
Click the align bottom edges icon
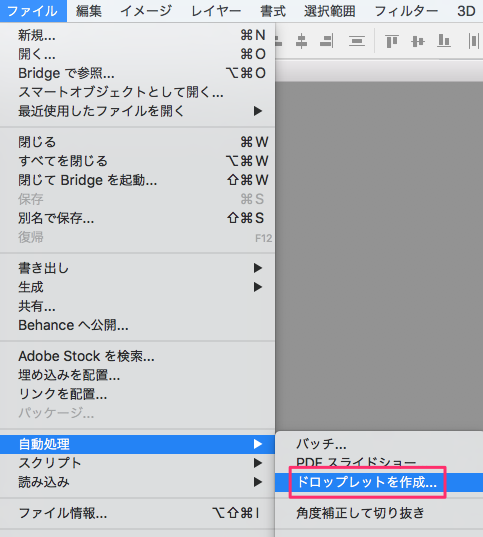(444, 41)
